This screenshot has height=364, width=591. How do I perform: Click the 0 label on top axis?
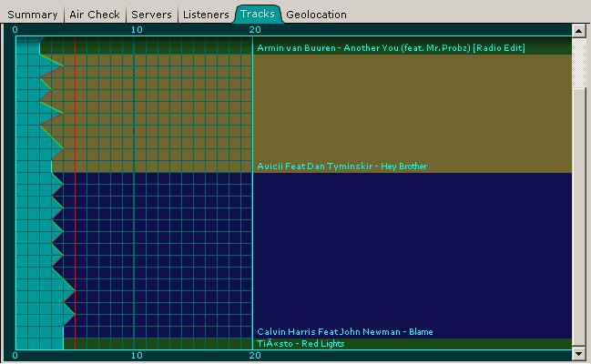point(15,30)
